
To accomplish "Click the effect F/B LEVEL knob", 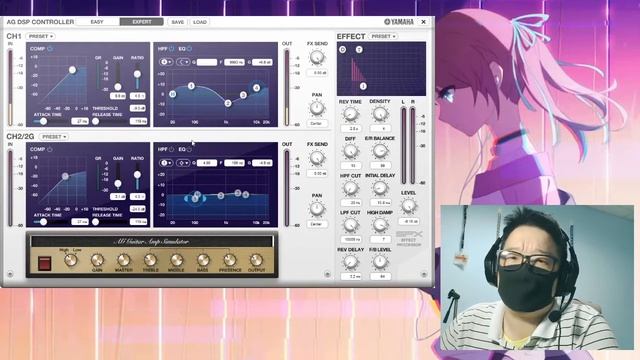I will (380, 262).
